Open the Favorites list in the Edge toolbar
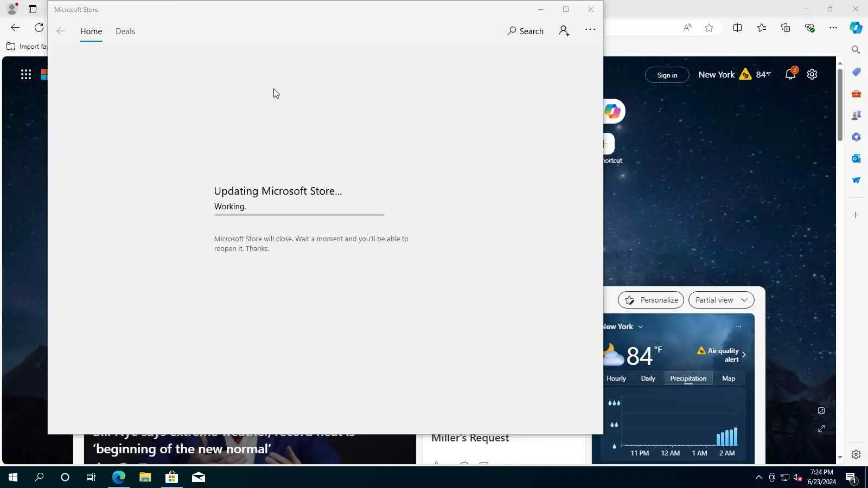Viewport: 868px width, 488px height. click(x=762, y=28)
